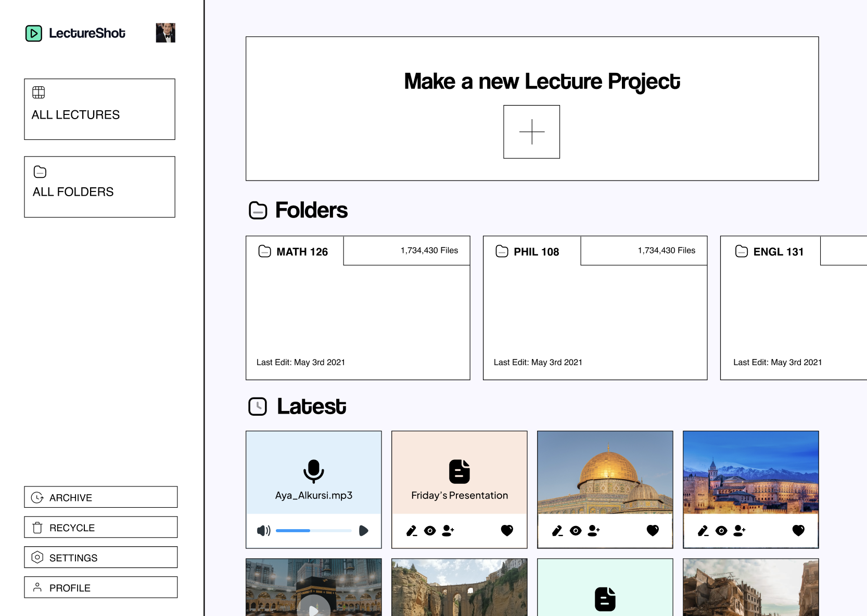Open the PROFILE page

coord(101,587)
